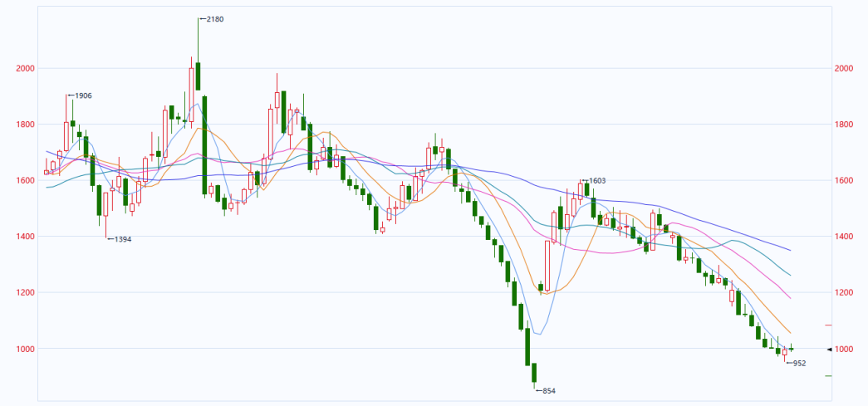
Task: Click the 1400 label on left price axis
Action: [26, 236]
